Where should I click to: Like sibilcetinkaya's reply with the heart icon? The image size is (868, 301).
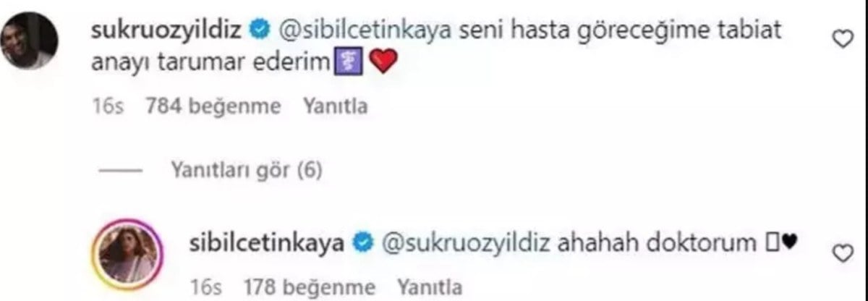[x=843, y=254]
